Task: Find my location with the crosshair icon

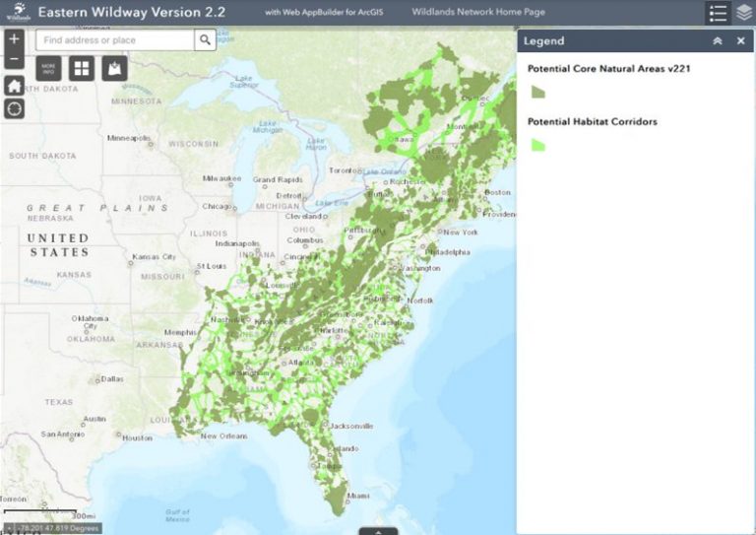Action: 14,108
